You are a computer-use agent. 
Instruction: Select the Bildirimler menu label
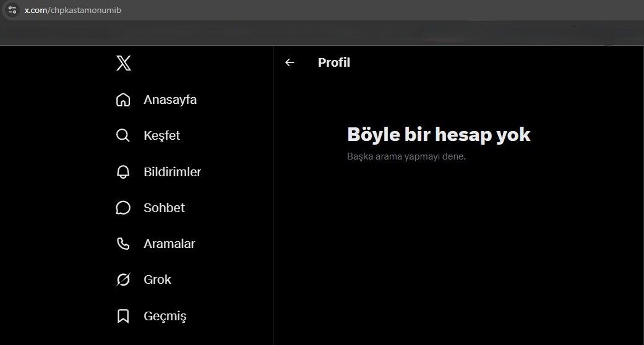click(173, 172)
